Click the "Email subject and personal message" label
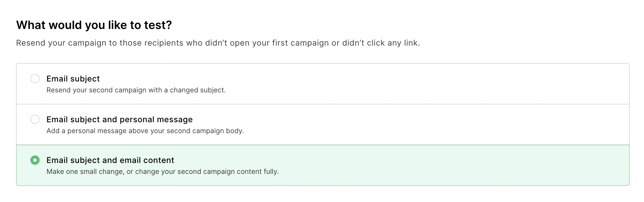The height and width of the screenshot is (202, 644). point(119,119)
